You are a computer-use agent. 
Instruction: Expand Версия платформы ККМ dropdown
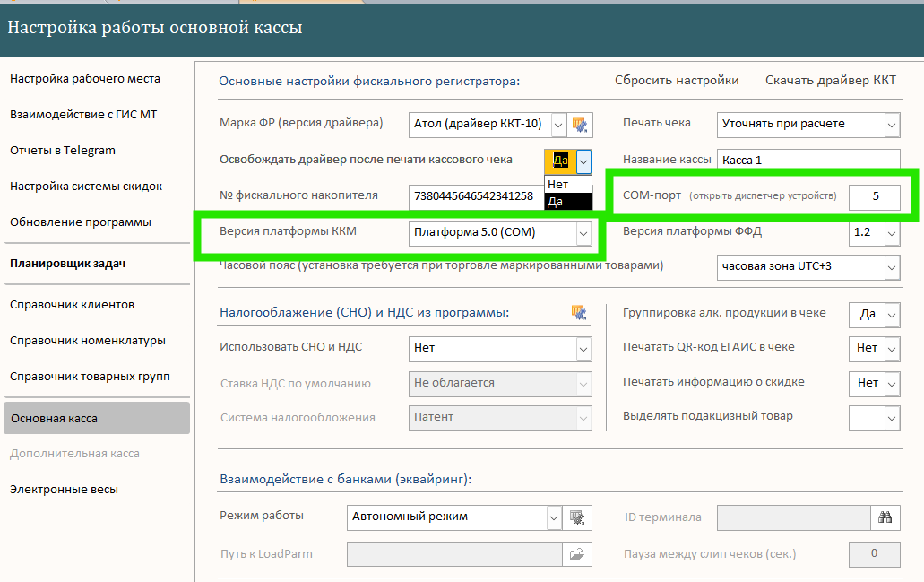coord(583,233)
